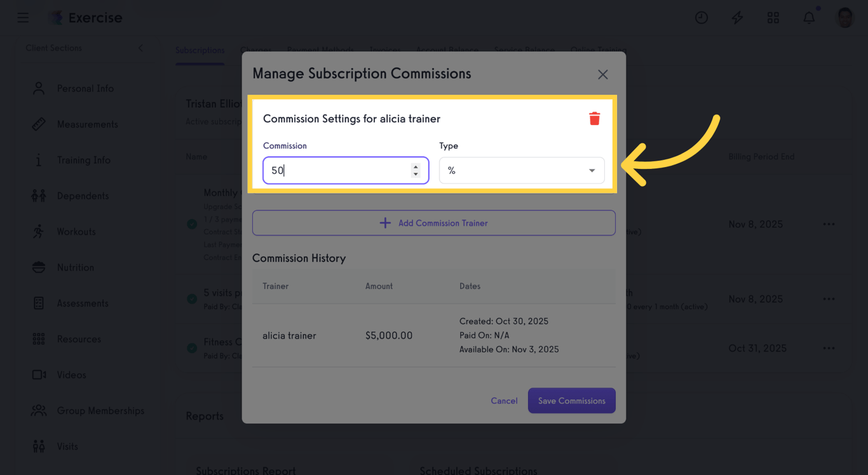The height and width of the screenshot is (475, 868).
Task: Increase commission value with up stepper
Action: click(416, 167)
